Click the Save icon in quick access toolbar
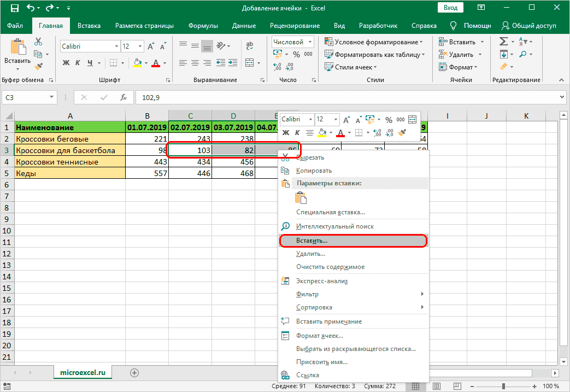 point(14,8)
